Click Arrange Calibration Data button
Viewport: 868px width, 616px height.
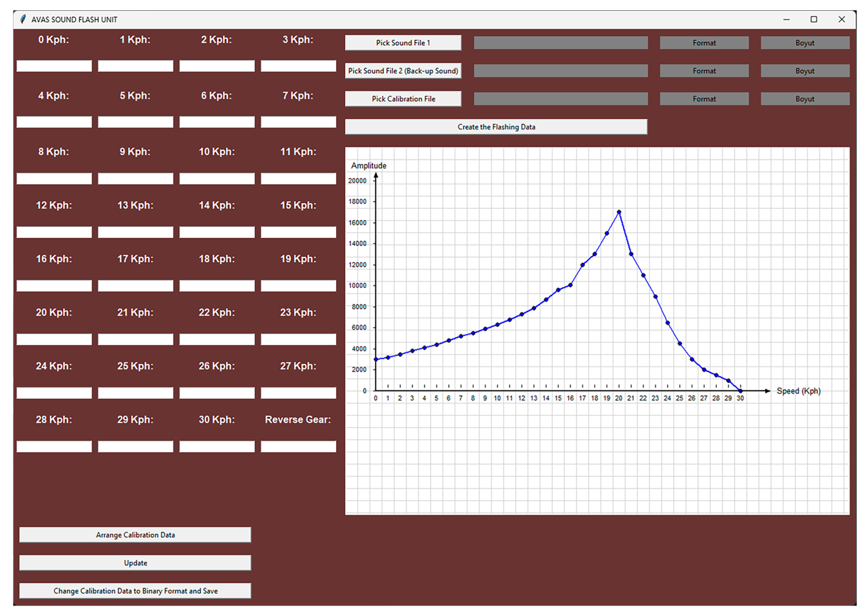[135, 535]
